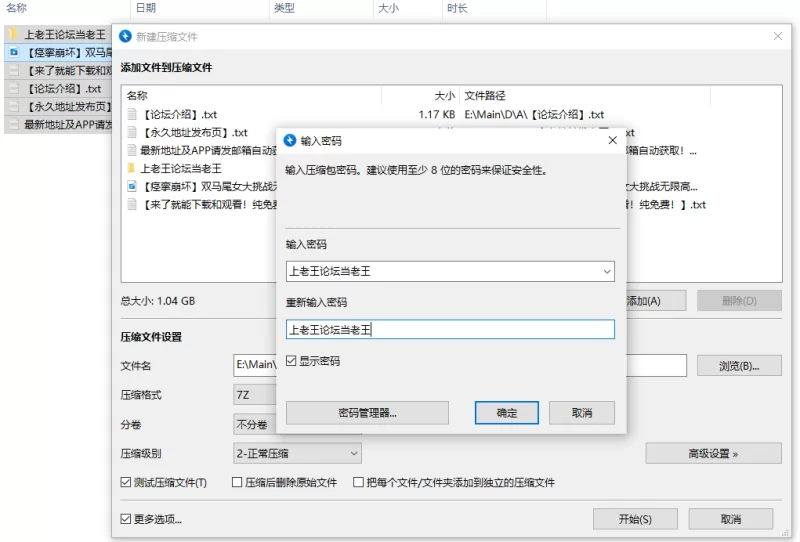Close the 输入密码 dialog

pyautogui.click(x=613, y=140)
